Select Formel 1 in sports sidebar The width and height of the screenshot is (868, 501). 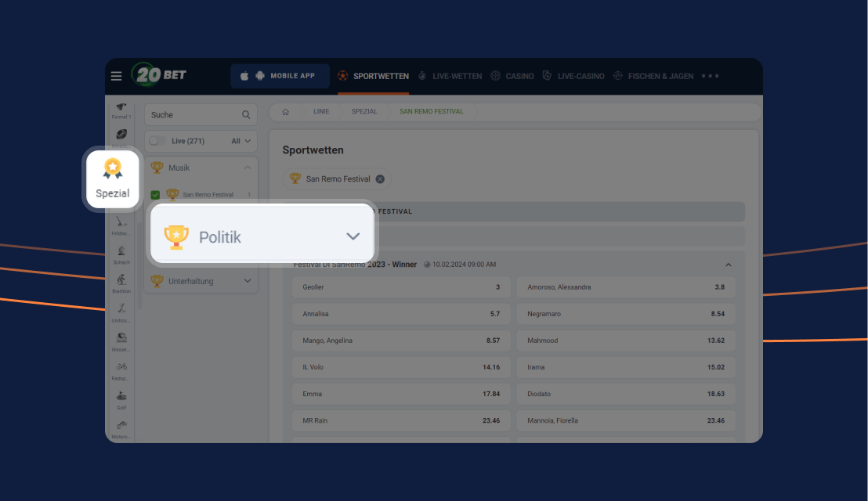[x=121, y=110]
